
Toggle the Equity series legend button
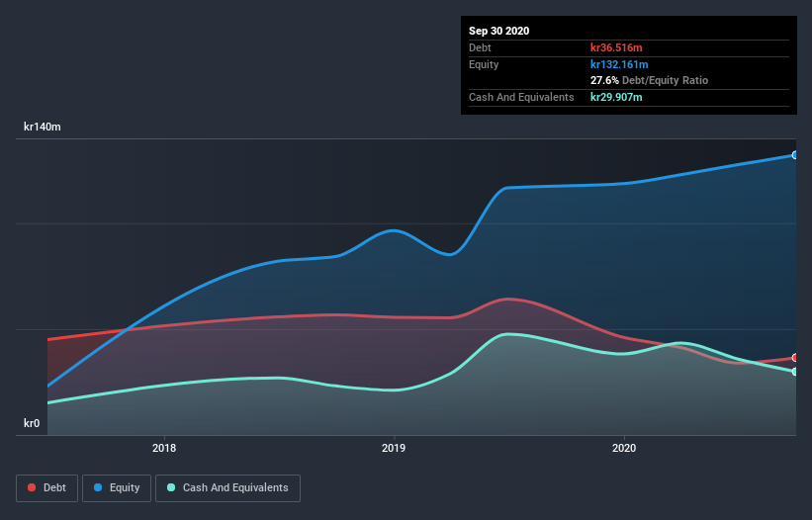click(117, 488)
